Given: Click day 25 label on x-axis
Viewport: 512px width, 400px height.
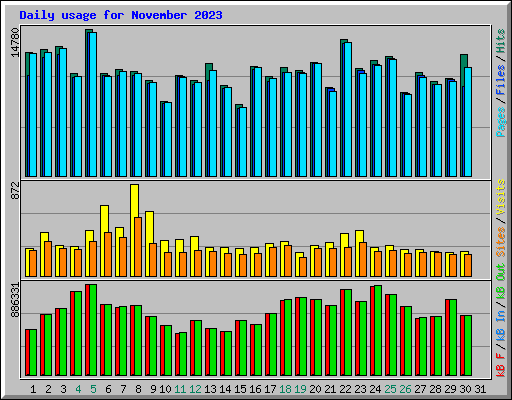Looking at the screenshot, I should pos(390,389).
